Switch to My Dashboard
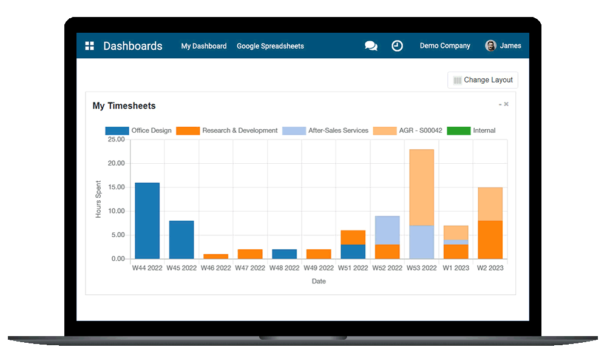 (204, 45)
